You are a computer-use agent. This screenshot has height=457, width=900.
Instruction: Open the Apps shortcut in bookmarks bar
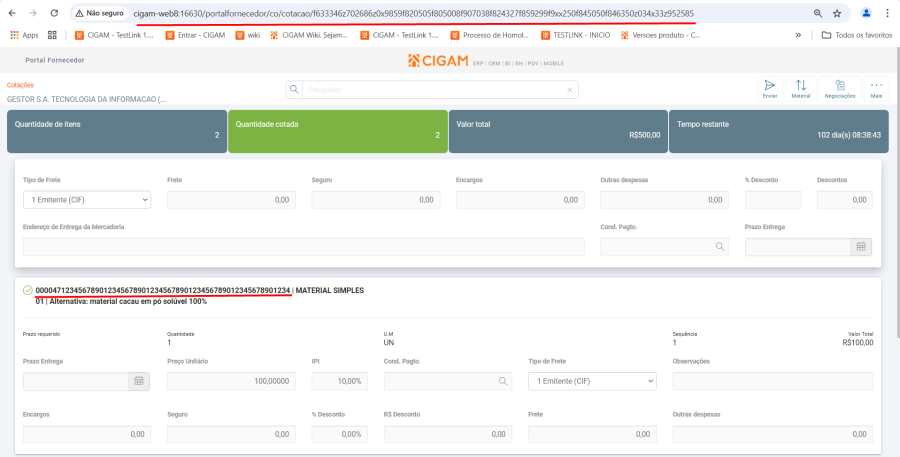(x=24, y=35)
